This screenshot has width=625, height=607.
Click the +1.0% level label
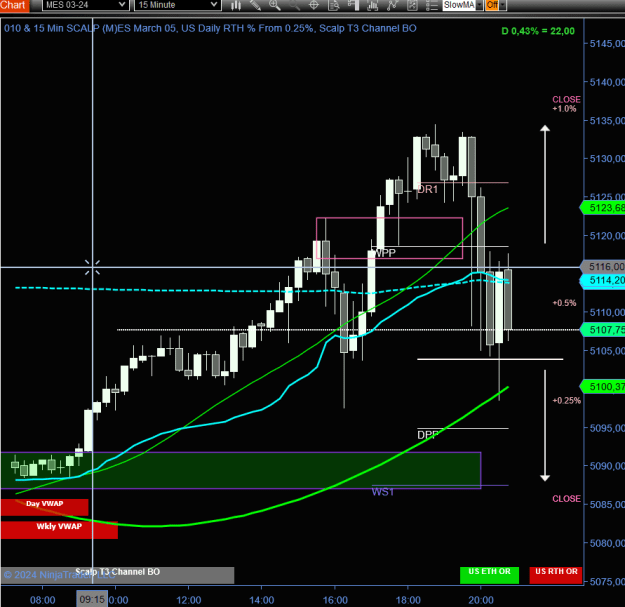[564, 108]
